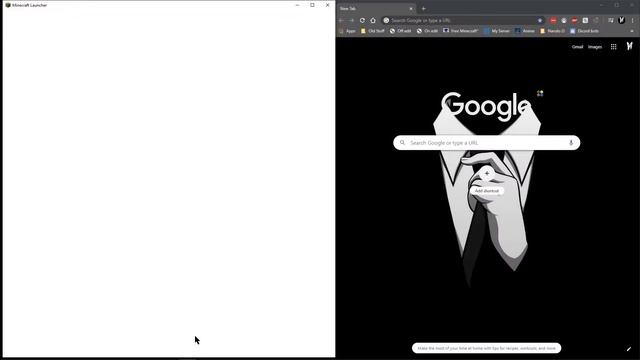Go forward in Chrome browser
The image size is (640, 360).
pyautogui.click(x=351, y=20)
